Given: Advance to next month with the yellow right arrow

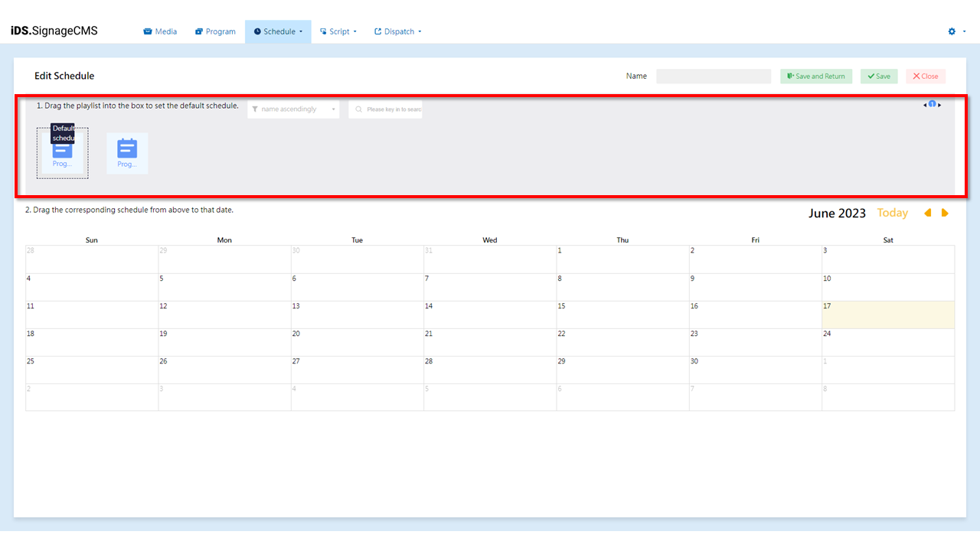Looking at the screenshot, I should 945,213.
